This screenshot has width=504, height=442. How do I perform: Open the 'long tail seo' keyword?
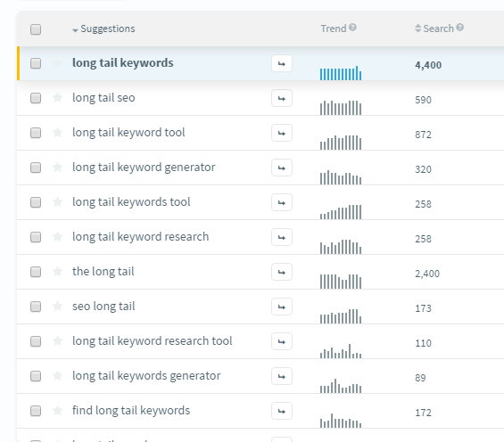pyautogui.click(x=103, y=98)
